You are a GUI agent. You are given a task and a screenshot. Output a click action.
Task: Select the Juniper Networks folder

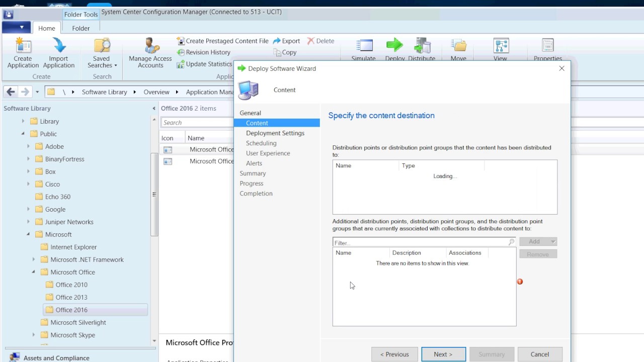[69, 222]
